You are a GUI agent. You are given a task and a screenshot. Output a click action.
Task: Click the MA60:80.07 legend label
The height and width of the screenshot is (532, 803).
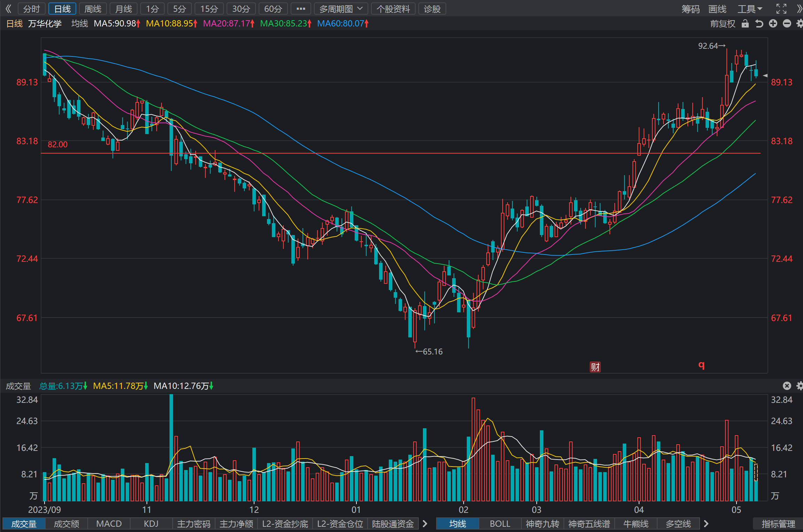(x=343, y=24)
